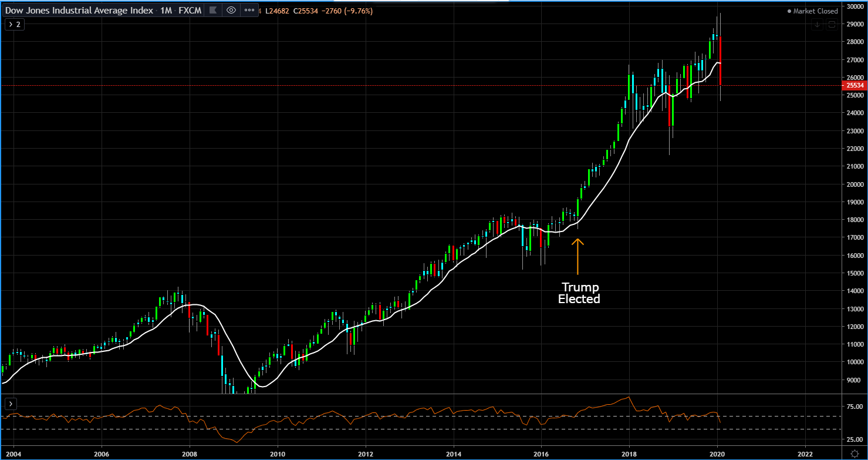Click the 28000 price axis label
This screenshot has height=460, width=868.
pos(856,42)
